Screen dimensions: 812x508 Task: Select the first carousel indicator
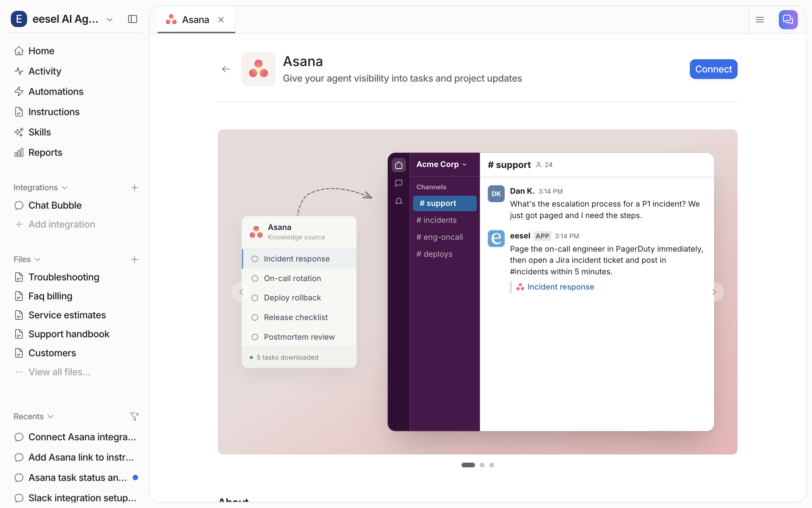[468, 465]
